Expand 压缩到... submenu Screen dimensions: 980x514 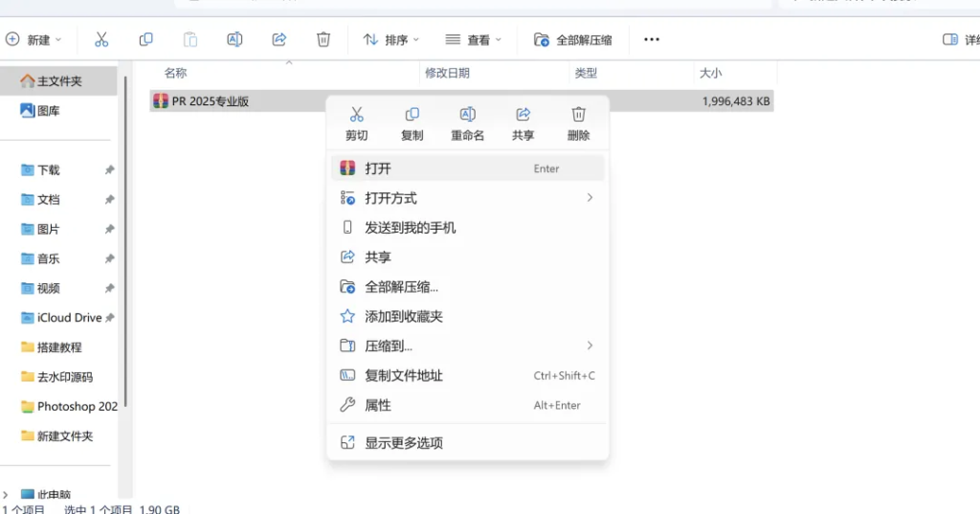pos(467,346)
